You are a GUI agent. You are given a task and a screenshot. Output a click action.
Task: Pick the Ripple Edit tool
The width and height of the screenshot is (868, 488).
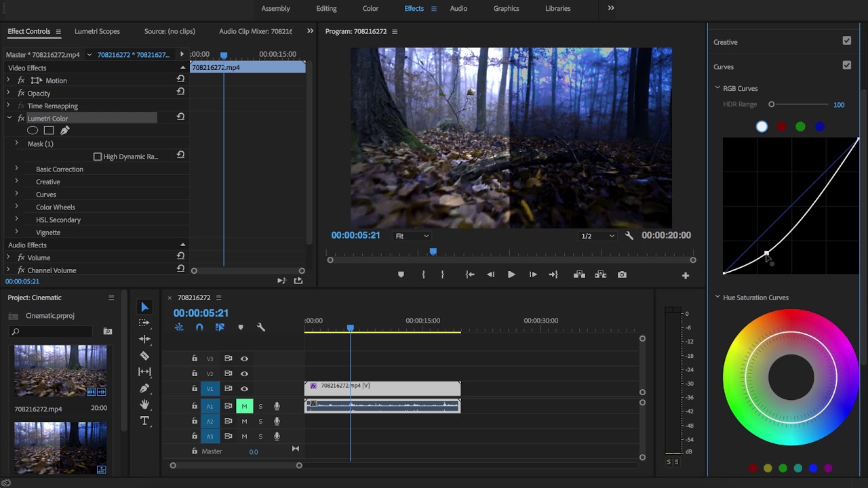coord(144,339)
